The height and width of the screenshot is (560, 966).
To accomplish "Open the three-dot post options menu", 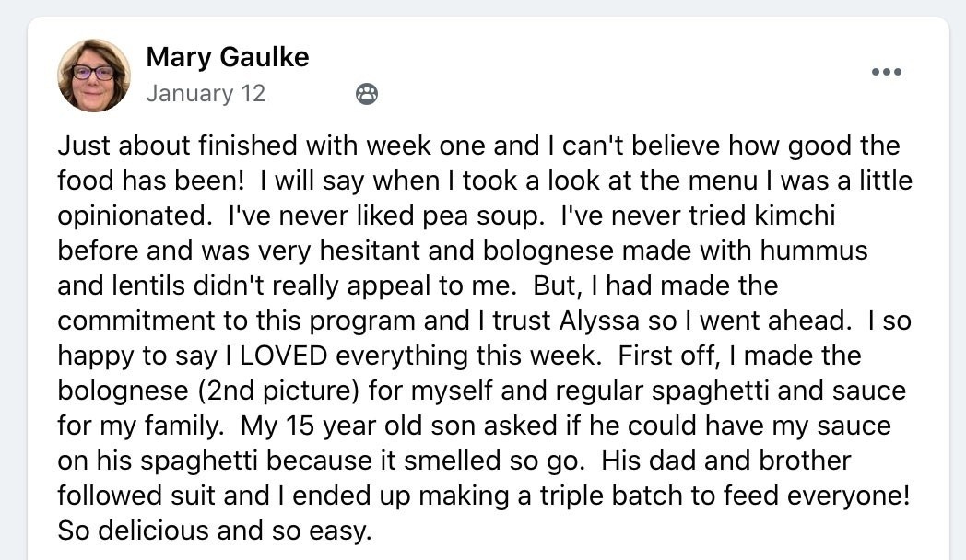I will 886,73.
